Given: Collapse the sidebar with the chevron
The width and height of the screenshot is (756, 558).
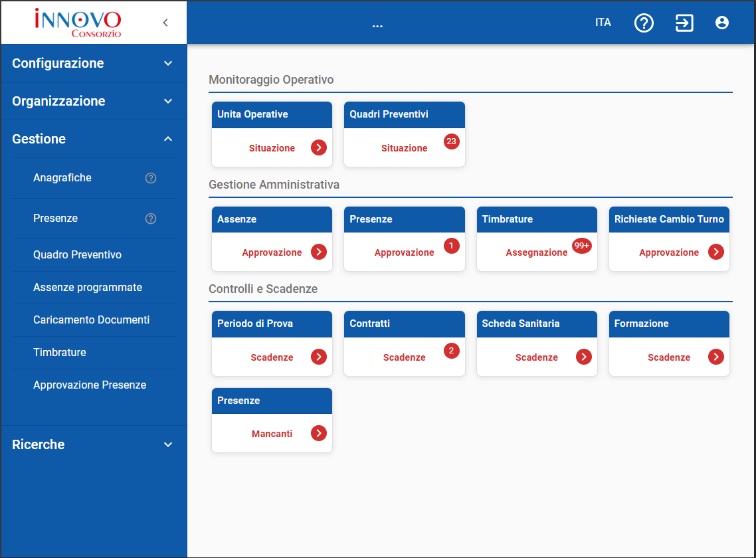Looking at the screenshot, I should click(x=165, y=22).
